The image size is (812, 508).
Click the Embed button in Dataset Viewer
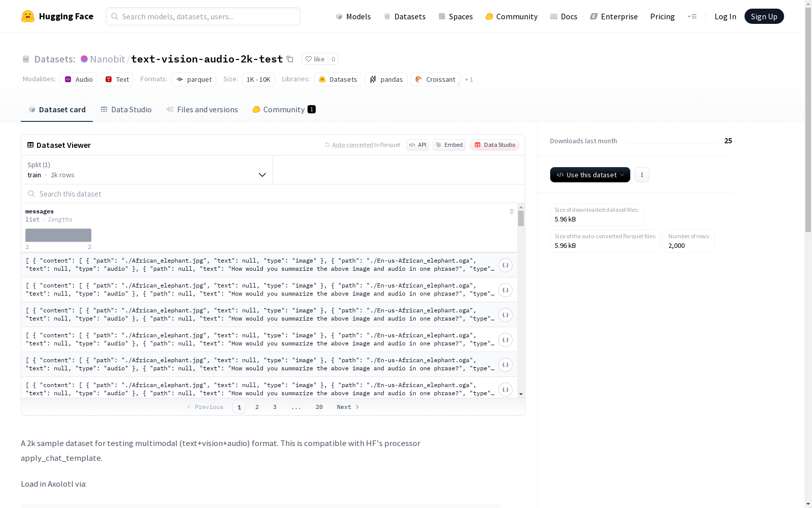(x=449, y=145)
